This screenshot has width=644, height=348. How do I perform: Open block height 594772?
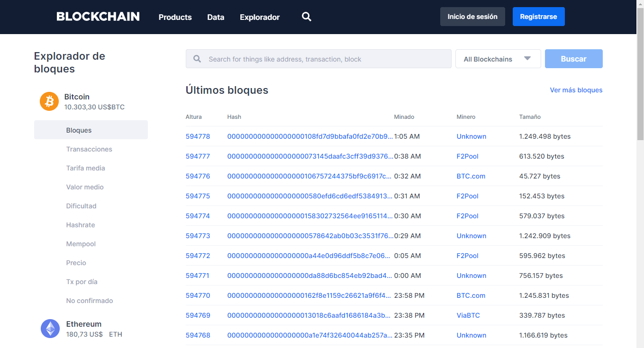[198, 256]
